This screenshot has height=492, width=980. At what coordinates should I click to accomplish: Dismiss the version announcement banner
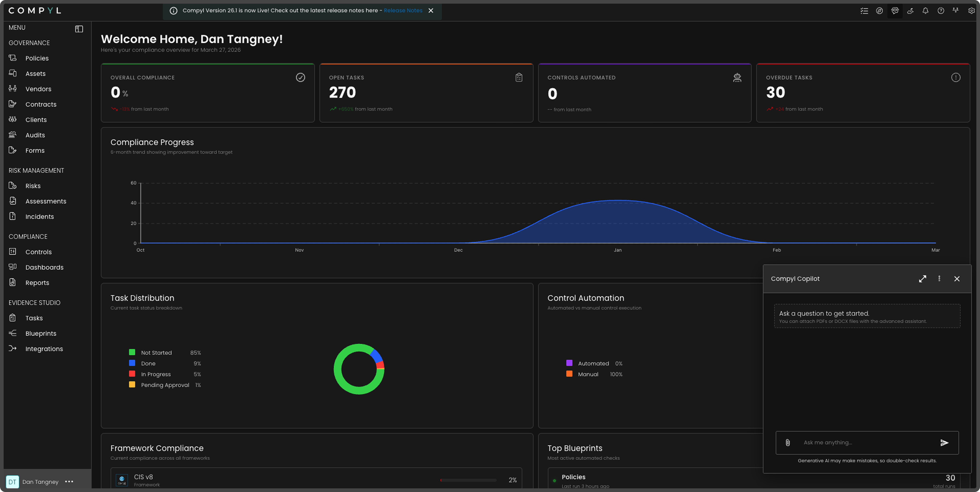click(431, 11)
